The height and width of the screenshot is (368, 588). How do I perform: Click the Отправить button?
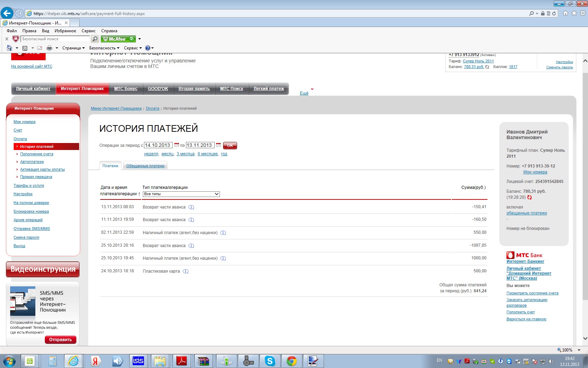pyautogui.click(x=60, y=340)
